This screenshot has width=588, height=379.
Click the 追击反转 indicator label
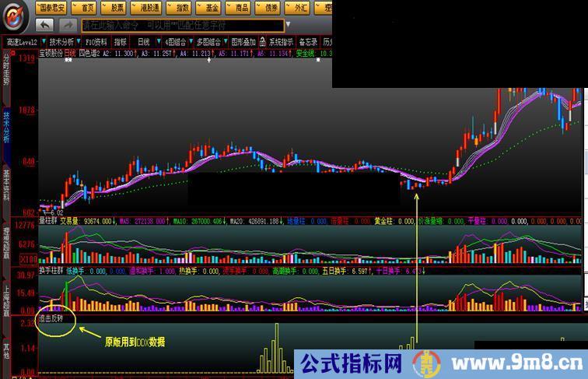pyautogui.click(x=52, y=318)
